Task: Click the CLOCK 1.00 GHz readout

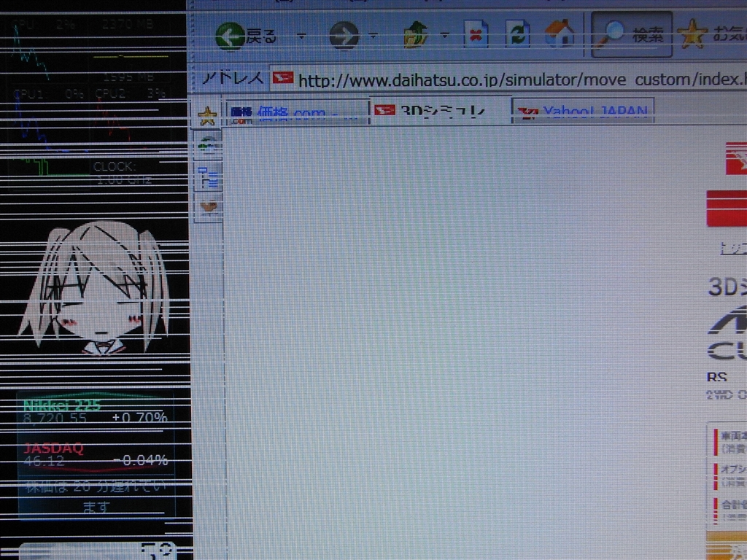Action: click(123, 174)
